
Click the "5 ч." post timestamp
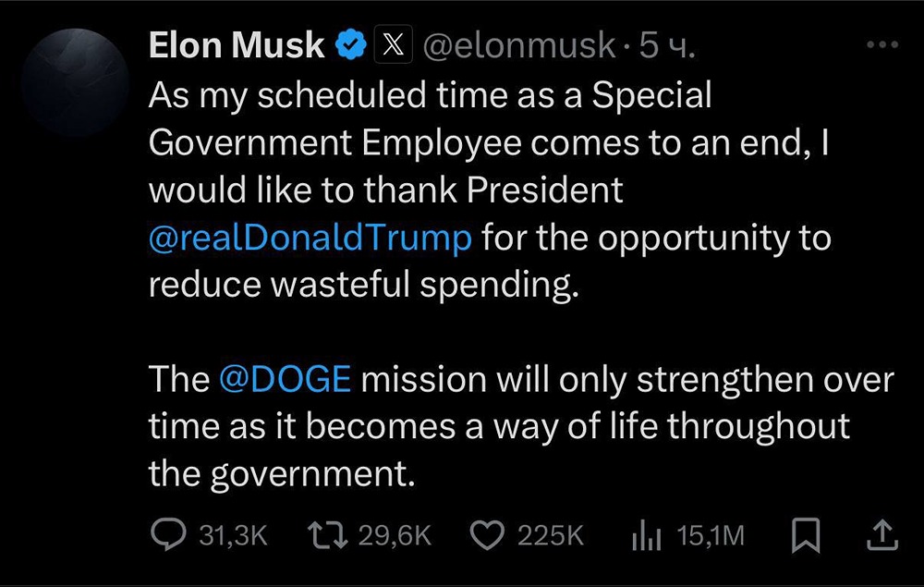[667, 45]
